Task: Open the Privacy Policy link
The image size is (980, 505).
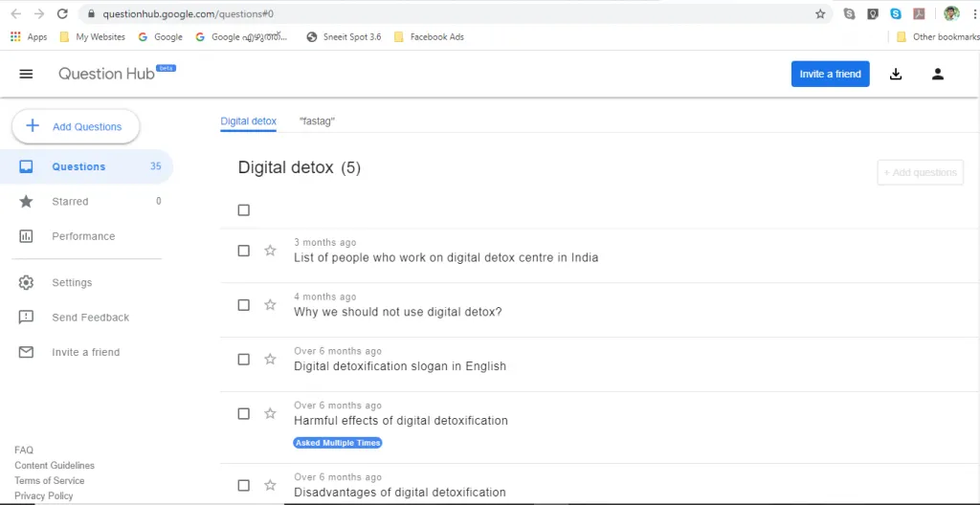Action: click(44, 496)
